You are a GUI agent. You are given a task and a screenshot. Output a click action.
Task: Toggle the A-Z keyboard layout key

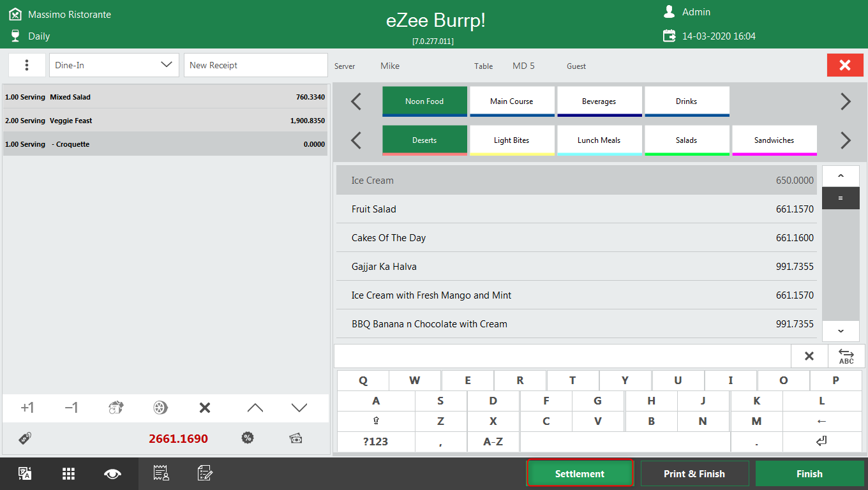(x=493, y=442)
